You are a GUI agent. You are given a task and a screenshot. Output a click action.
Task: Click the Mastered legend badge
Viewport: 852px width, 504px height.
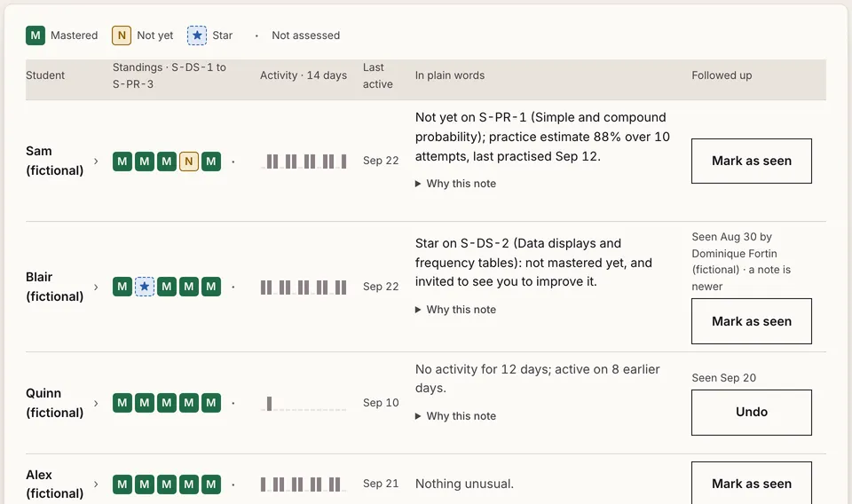click(35, 35)
